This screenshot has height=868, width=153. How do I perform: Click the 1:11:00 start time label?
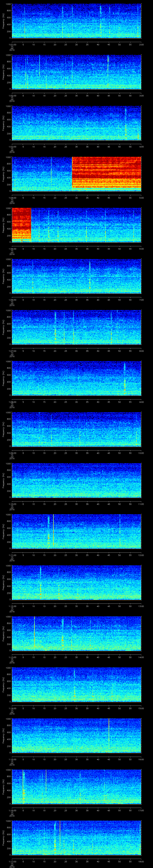[x=12, y=555]
